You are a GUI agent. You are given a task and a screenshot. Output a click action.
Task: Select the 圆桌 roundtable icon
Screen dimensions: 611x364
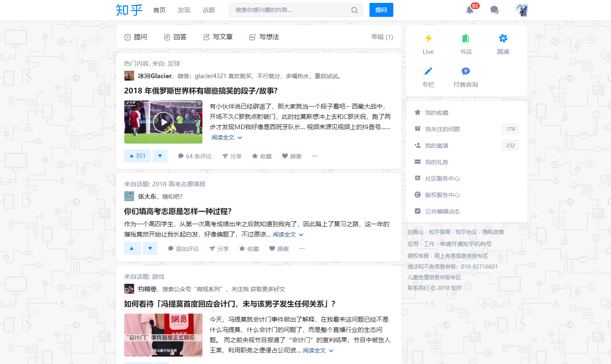503,43
